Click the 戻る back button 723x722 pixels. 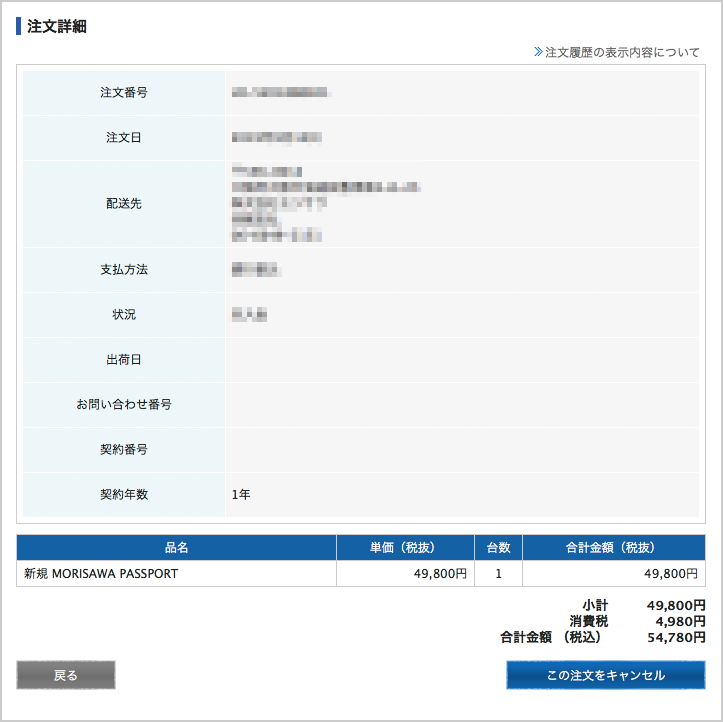[65, 675]
